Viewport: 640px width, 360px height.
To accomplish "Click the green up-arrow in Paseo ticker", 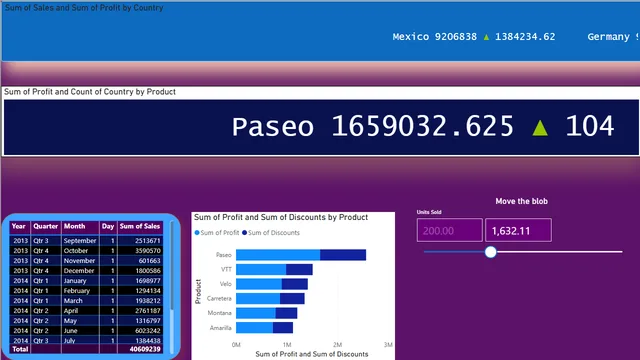I will [x=540, y=128].
